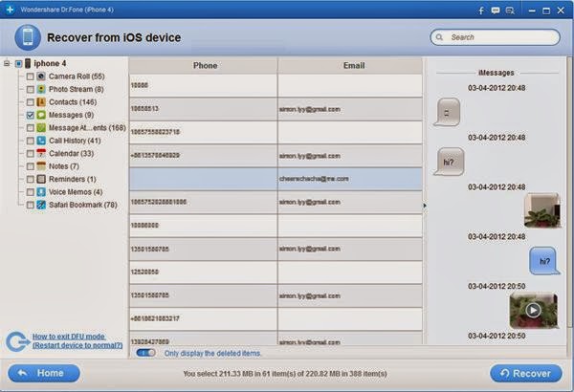Click the Home button

coord(44,373)
